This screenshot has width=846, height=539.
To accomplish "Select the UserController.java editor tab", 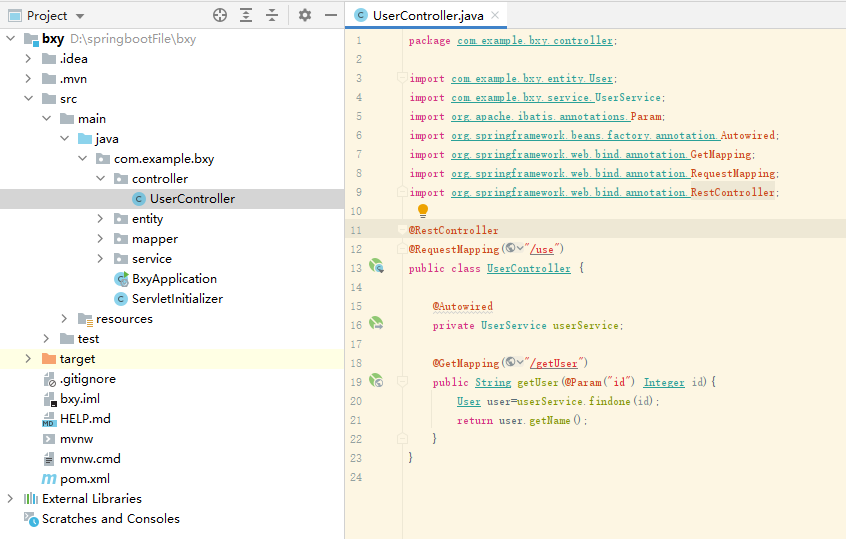I will [428, 16].
